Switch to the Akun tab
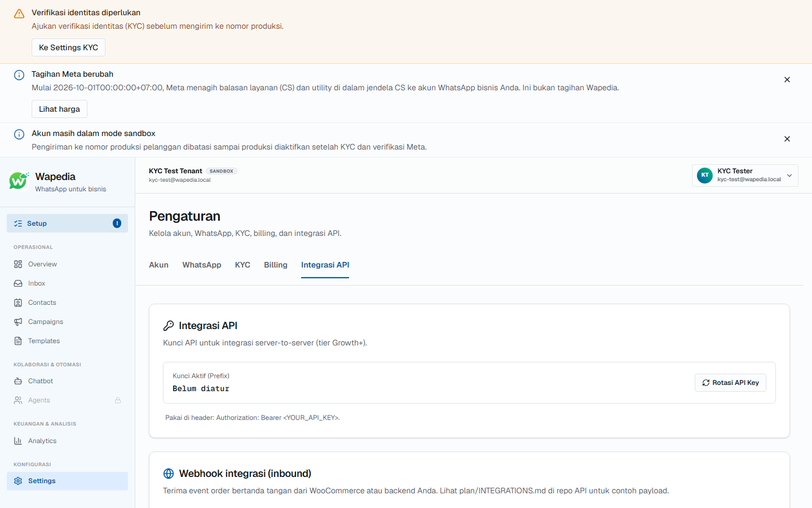Image resolution: width=812 pixels, height=508 pixels. [158, 265]
